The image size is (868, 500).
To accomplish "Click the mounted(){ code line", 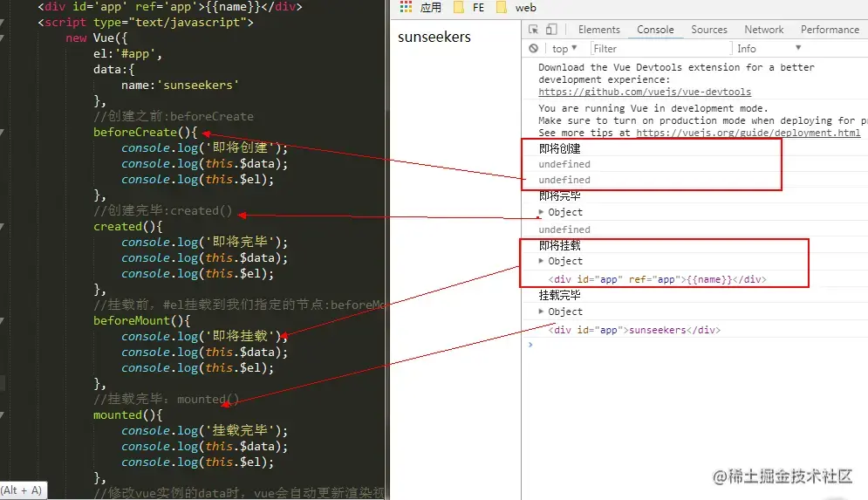I will 128,414.
